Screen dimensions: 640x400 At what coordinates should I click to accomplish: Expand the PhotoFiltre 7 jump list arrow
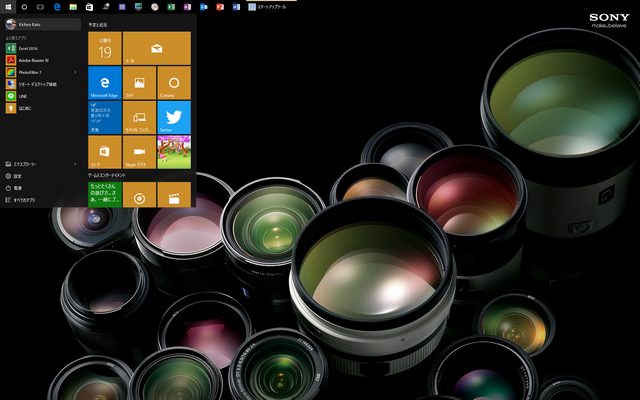point(75,72)
